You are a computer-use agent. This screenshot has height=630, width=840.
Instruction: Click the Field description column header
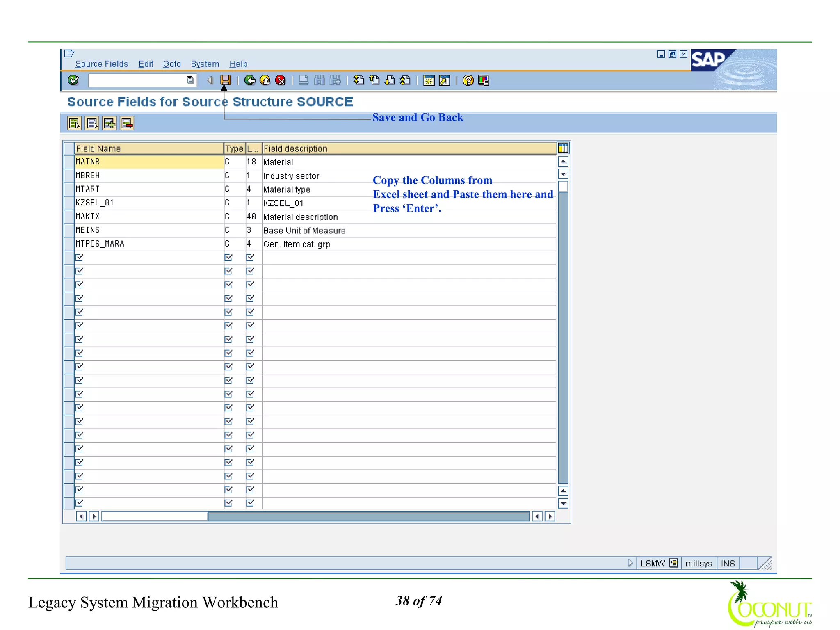(409, 148)
